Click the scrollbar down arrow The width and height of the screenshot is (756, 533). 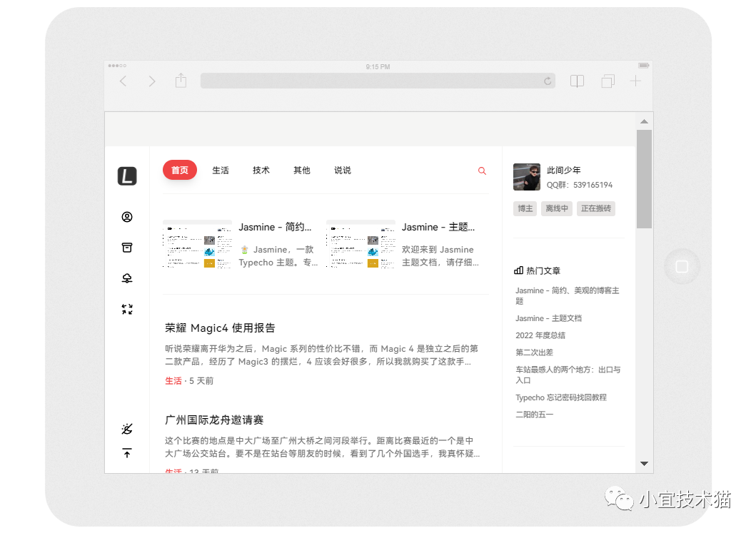click(x=644, y=464)
